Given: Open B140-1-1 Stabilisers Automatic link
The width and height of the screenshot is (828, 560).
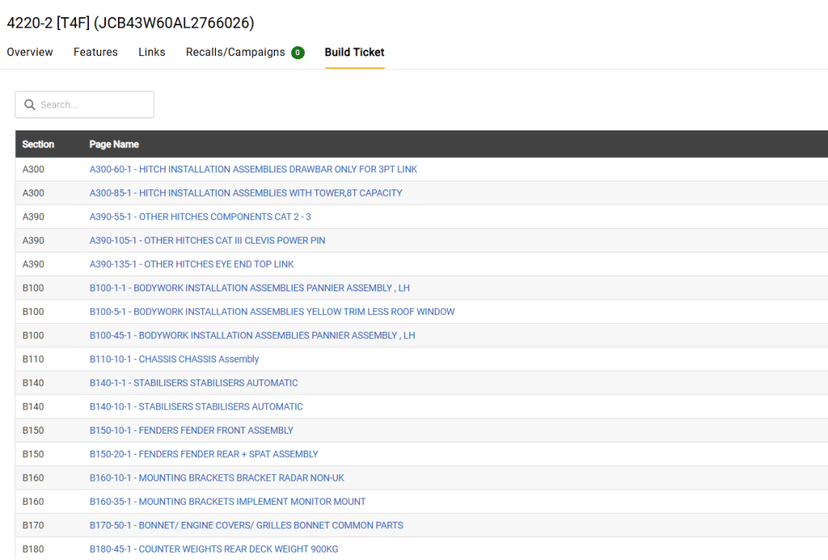Looking at the screenshot, I should [x=194, y=383].
